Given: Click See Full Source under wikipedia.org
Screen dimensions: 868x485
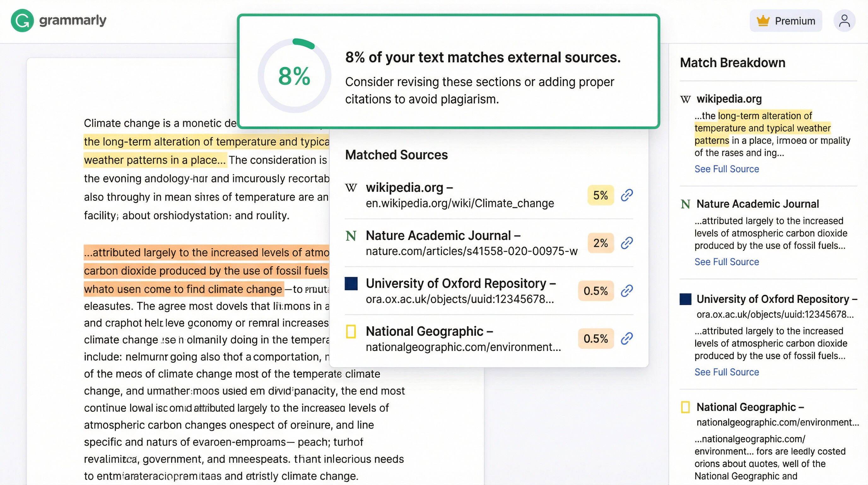Looking at the screenshot, I should [727, 169].
